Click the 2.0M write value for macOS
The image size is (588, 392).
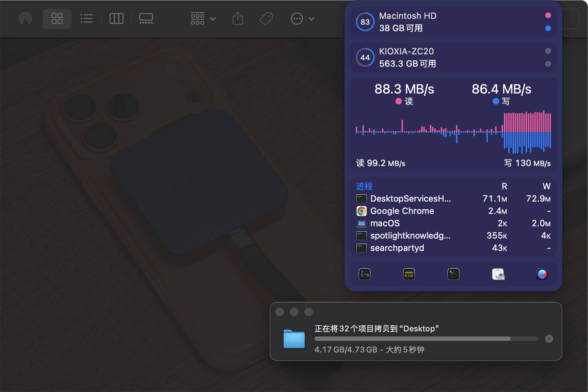[x=541, y=223]
